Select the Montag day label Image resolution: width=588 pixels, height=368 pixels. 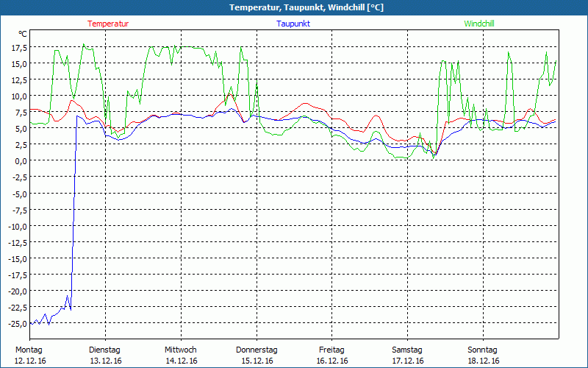[x=29, y=350]
